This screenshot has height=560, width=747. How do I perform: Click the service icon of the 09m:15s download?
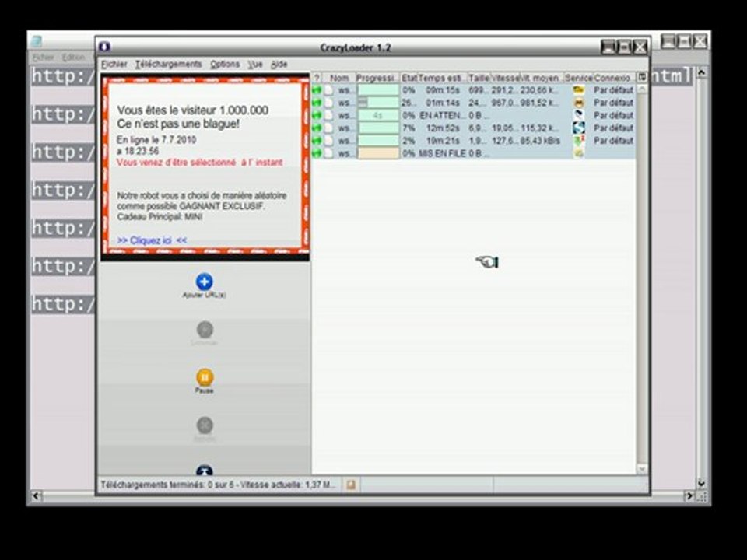[x=578, y=90]
